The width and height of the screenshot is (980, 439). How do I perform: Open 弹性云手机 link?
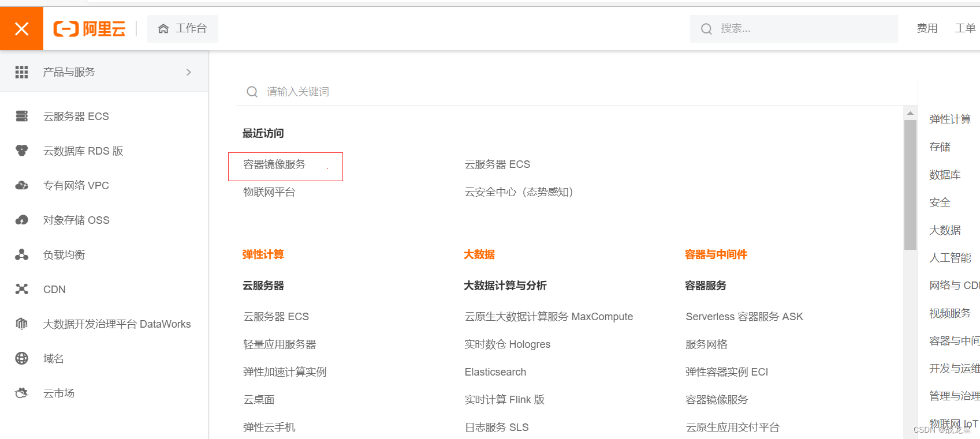tap(269, 427)
